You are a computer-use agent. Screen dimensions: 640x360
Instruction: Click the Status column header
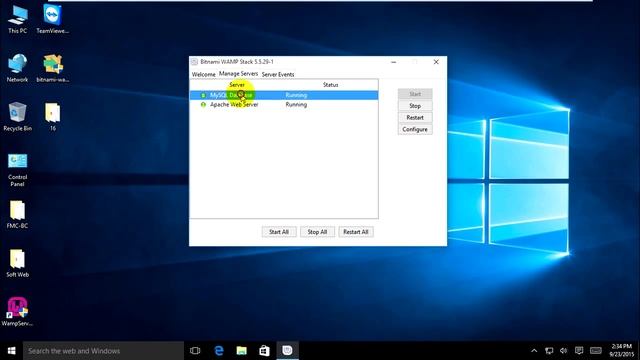pos(331,84)
